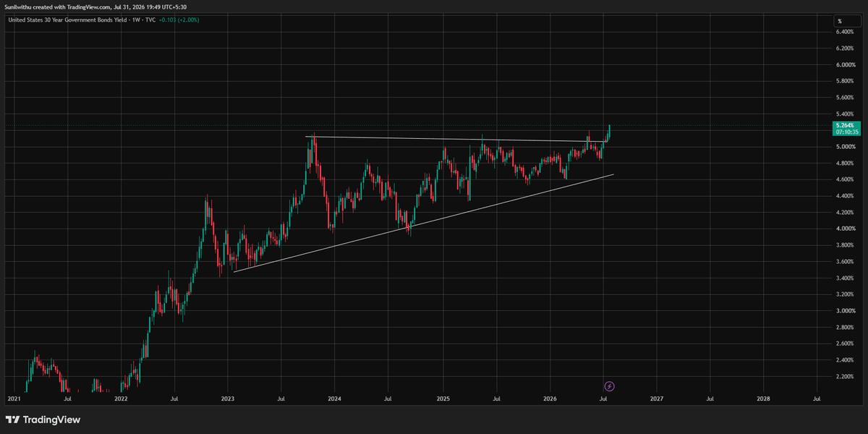Click the 5.000% level on price axis

[x=846, y=147]
